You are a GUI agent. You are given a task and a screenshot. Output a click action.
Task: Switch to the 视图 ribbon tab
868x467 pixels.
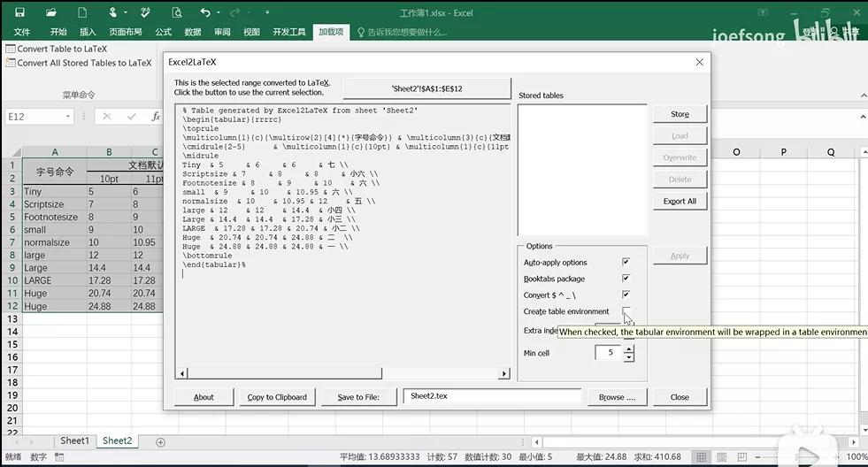tap(251, 32)
